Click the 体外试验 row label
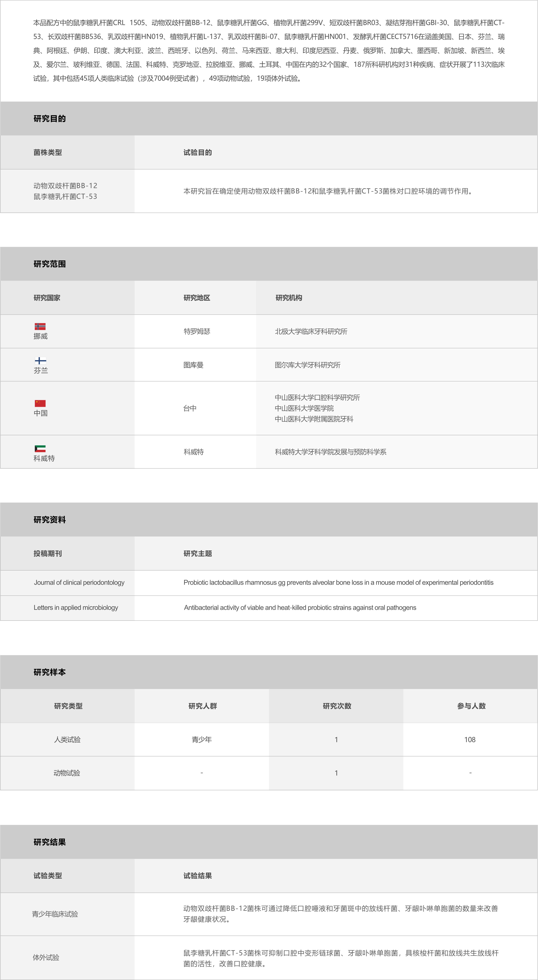The height and width of the screenshot is (980, 538). point(46,958)
